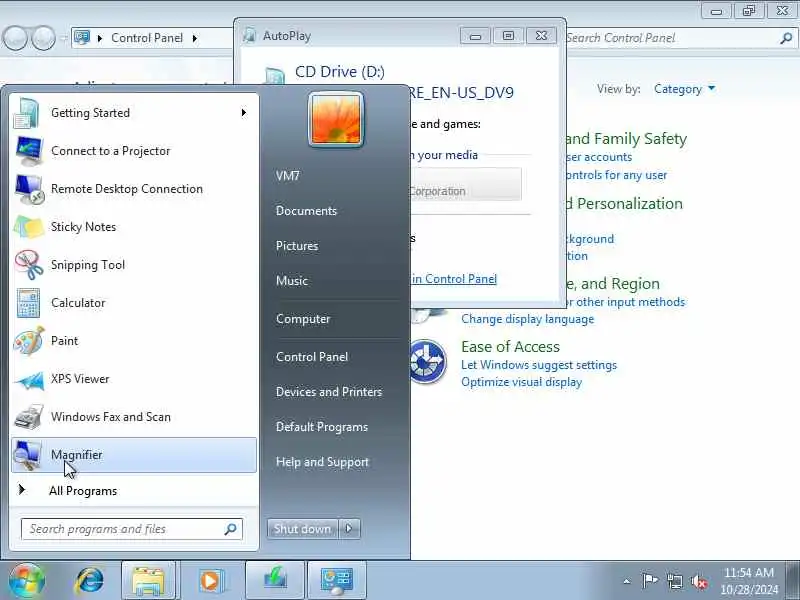Open Music from Start menu
This screenshot has height=600, width=800.
pos(292,281)
